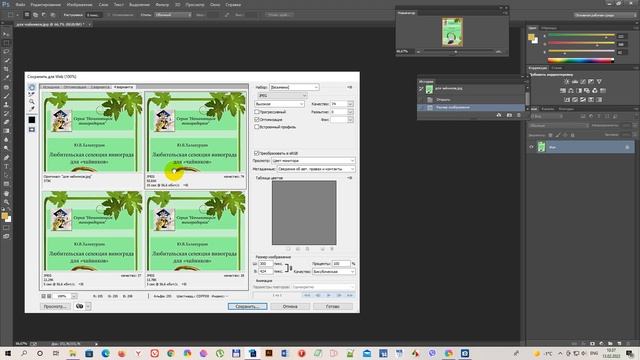Adjust the Navigator zoom slider

point(456,52)
